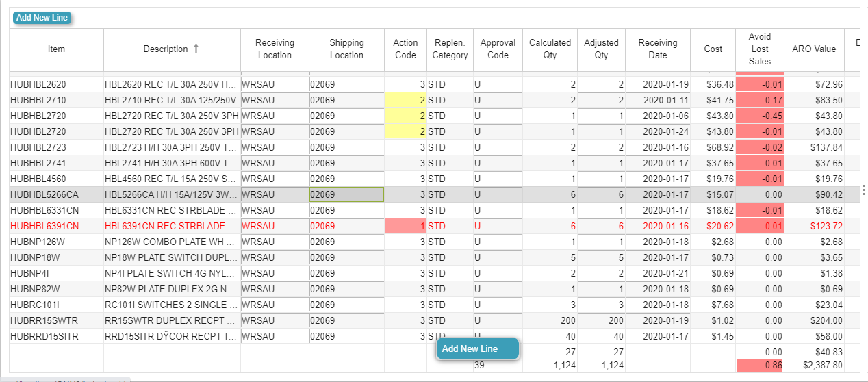Edit Shipping Location field for HUBHBL5266CA

pyautogui.click(x=346, y=195)
